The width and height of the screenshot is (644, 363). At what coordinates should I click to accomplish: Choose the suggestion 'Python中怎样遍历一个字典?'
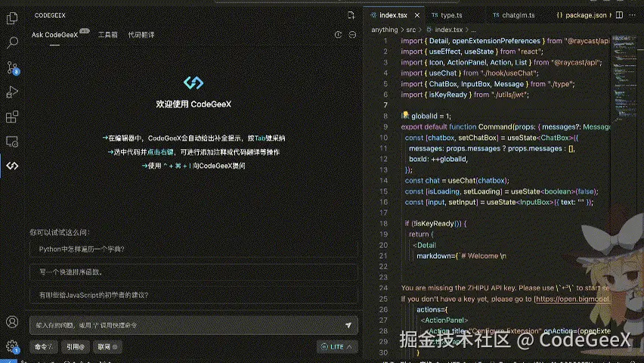click(x=194, y=249)
